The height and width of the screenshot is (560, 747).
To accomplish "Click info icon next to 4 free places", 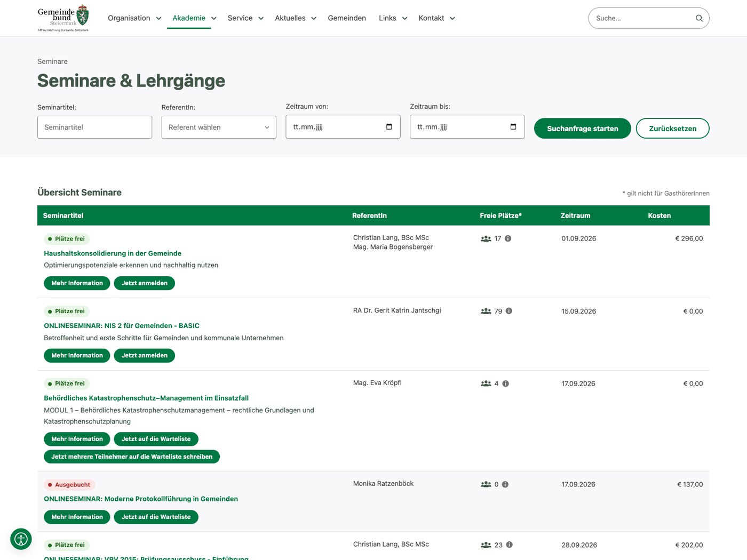I will pos(506,383).
